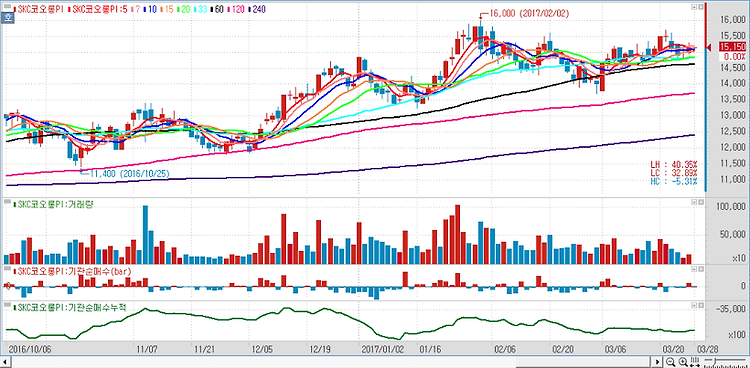Click the red current price arrow marker
This screenshot has height=368, width=750.
(710, 46)
